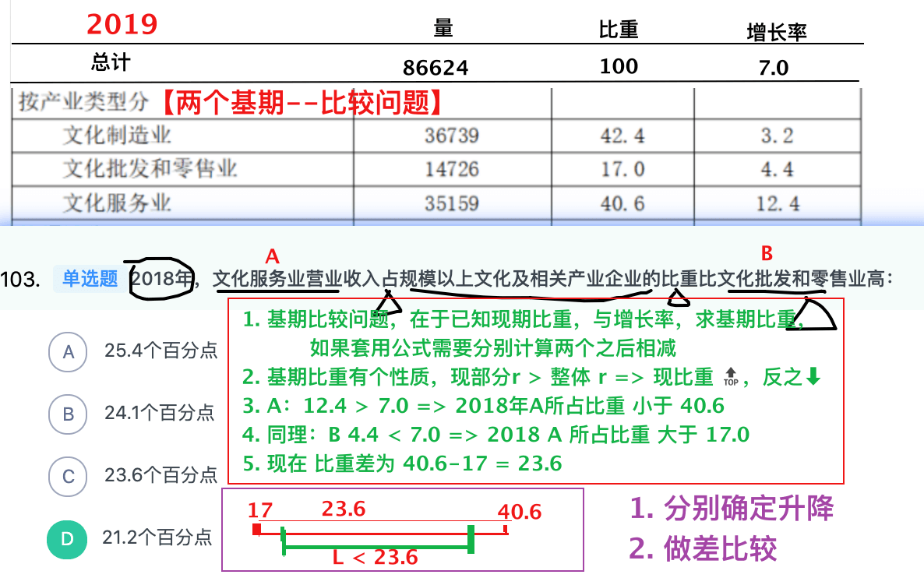Click the 按产业类型分 category heading
The image size is (924, 578).
coord(86,102)
